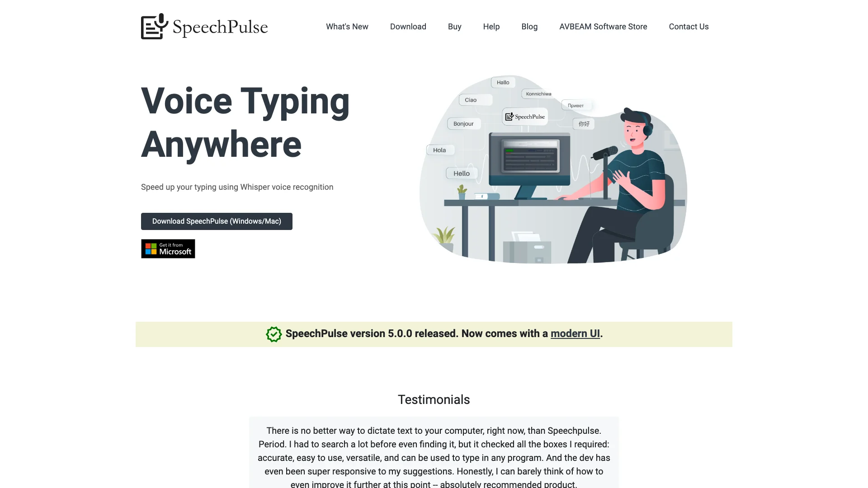
Task: Click the 'Contact Us' navigation link
Action: tap(689, 26)
